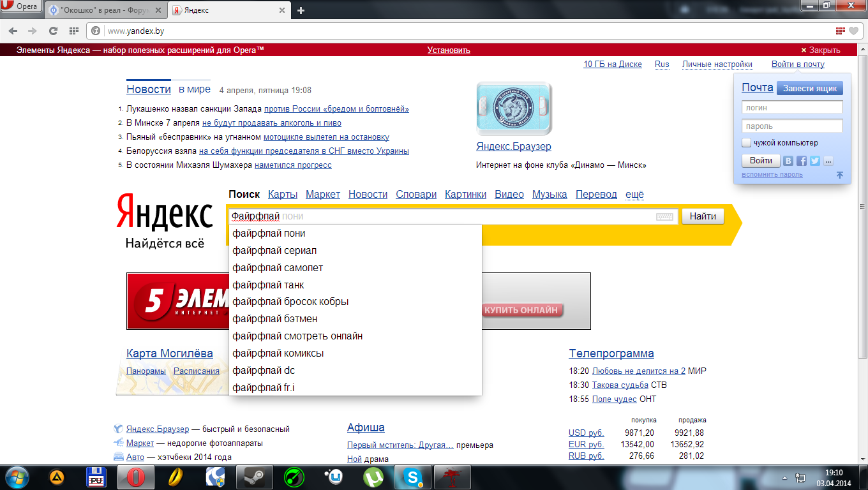868x490 pixels.
Task: Click the red grid icon in address bar
Action: [840, 31]
